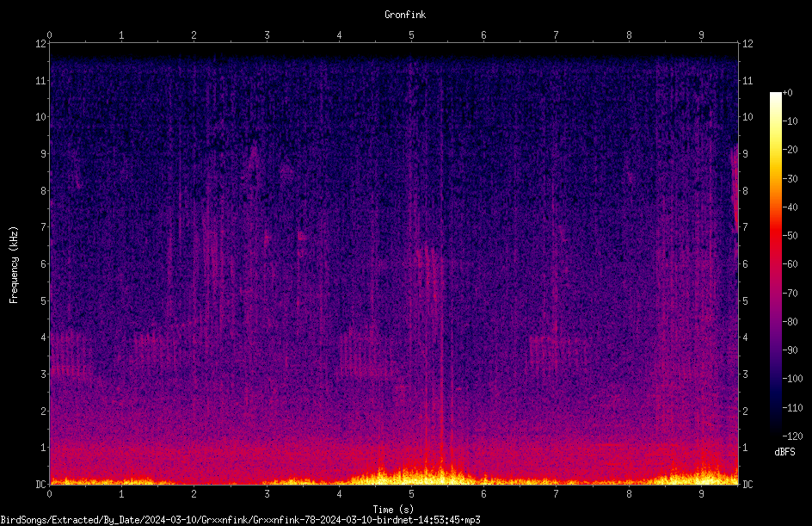Click the -80 magenta level on color bar

point(790,321)
